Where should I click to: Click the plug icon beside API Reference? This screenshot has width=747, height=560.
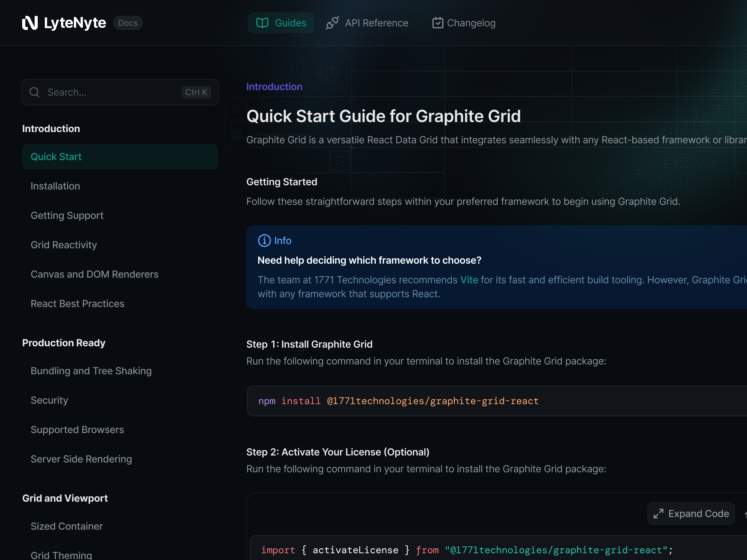point(332,23)
